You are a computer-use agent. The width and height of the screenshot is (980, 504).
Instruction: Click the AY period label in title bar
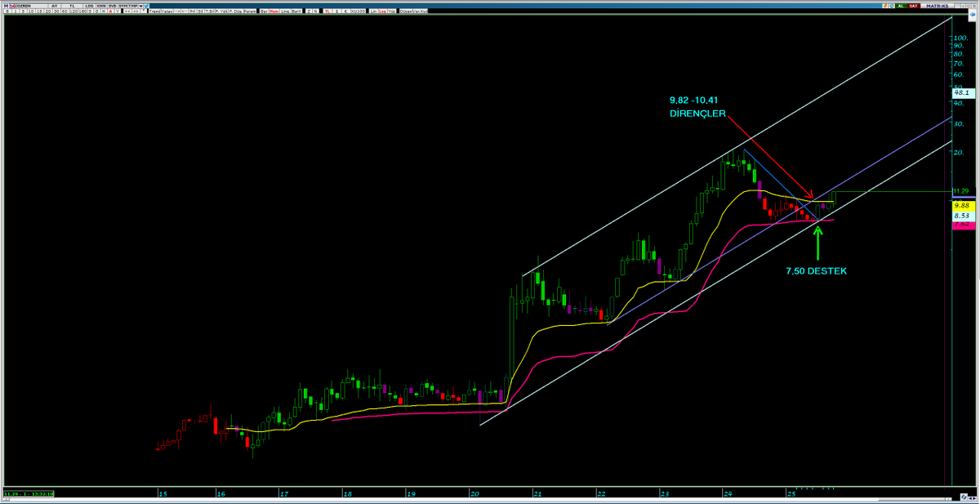(x=54, y=6)
